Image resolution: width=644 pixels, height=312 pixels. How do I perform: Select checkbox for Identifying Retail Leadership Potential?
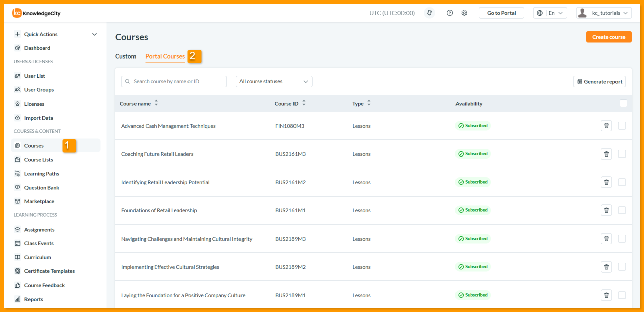click(622, 182)
